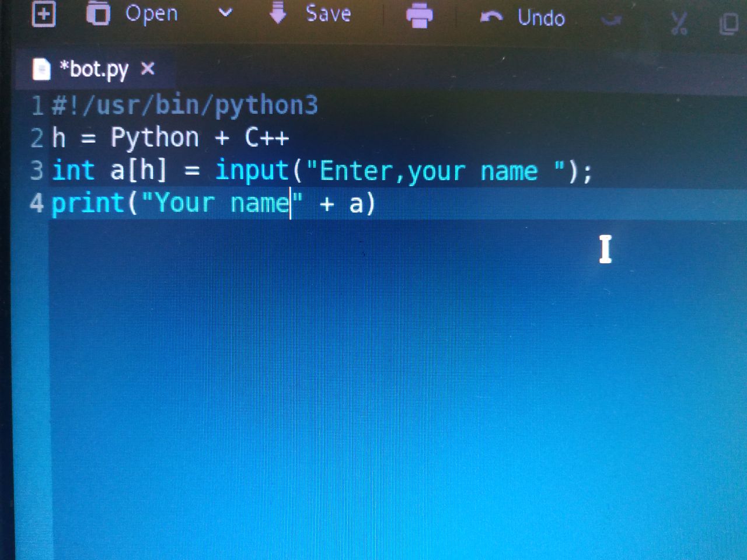
Task: Click the Save button label
Action: coord(329,13)
